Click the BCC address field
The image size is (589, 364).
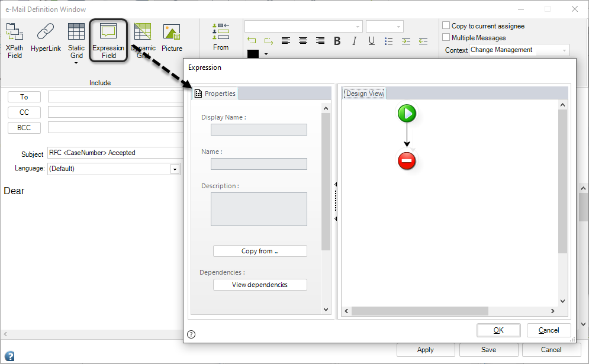[115, 127]
